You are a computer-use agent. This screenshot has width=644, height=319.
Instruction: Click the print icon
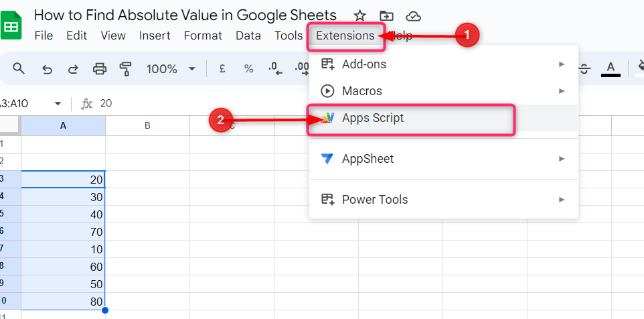[x=100, y=68]
